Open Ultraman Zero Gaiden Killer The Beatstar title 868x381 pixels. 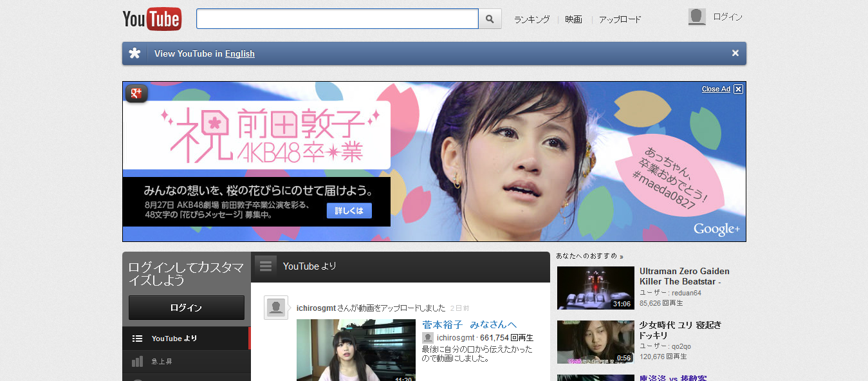click(685, 276)
